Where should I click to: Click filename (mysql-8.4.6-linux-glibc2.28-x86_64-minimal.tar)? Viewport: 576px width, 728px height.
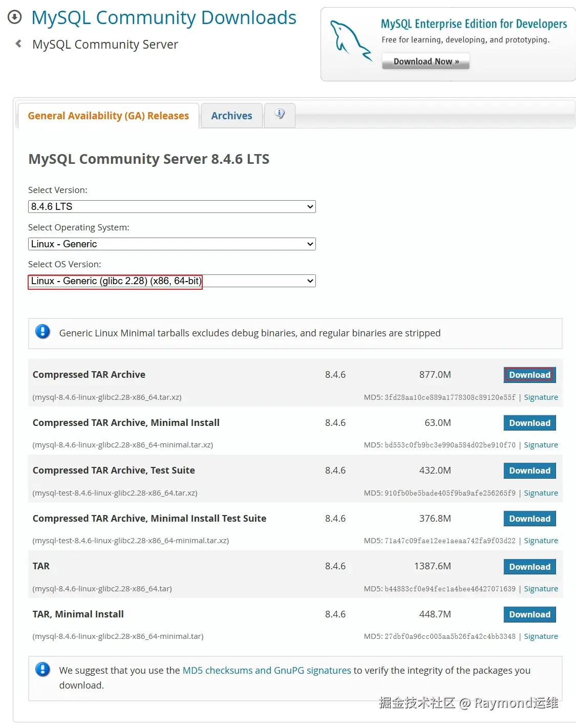coord(118,636)
